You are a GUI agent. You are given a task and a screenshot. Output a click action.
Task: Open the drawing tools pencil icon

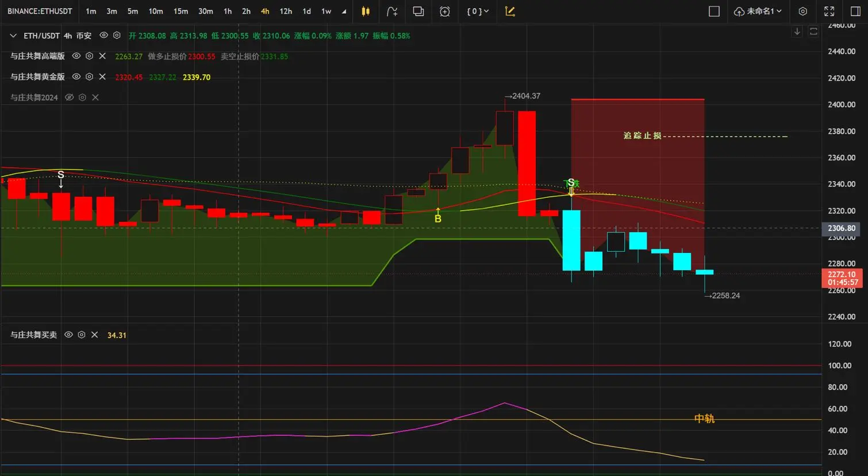click(x=510, y=11)
